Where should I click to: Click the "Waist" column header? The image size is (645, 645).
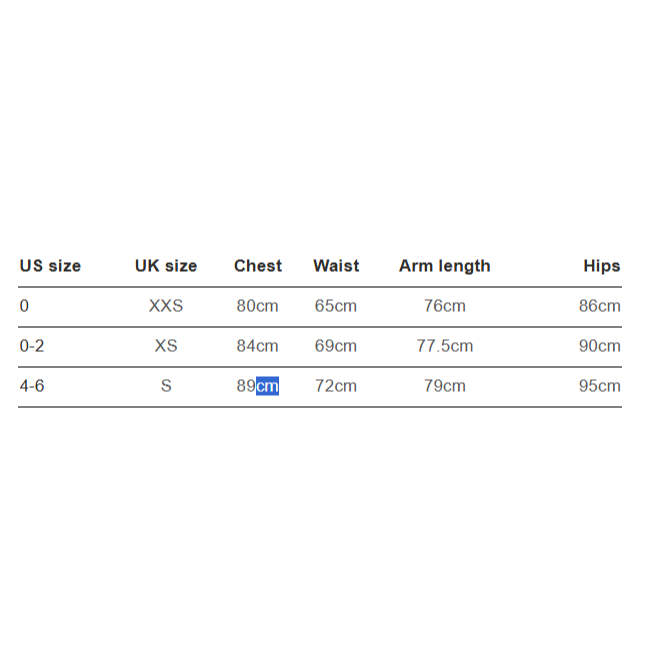point(336,266)
